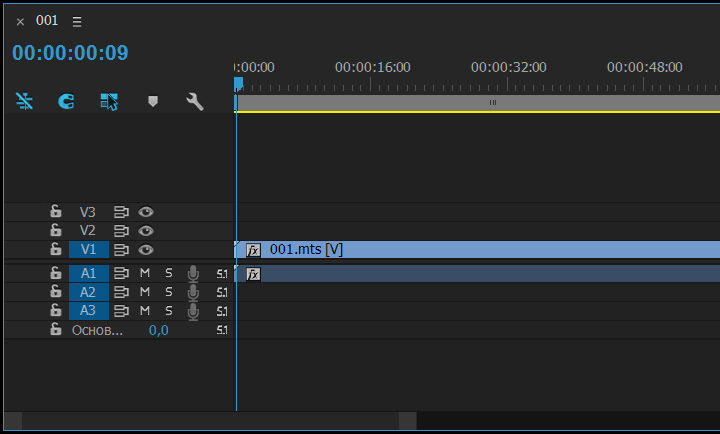Mute track A2

(x=145, y=292)
